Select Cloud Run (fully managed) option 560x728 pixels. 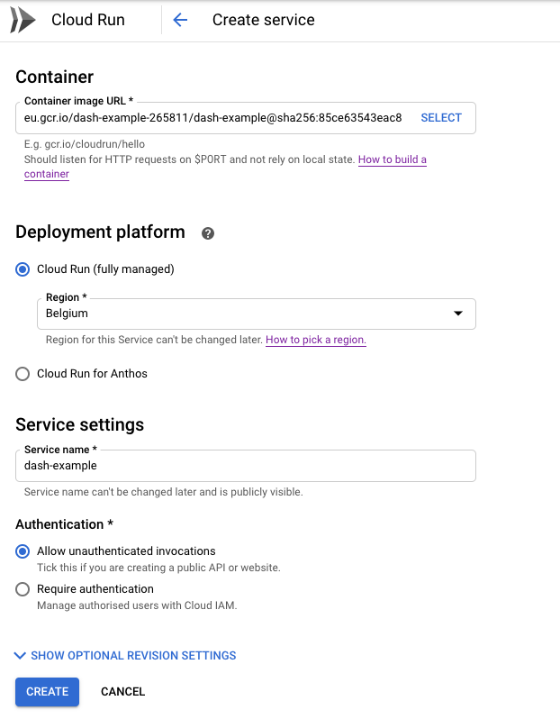point(23,269)
